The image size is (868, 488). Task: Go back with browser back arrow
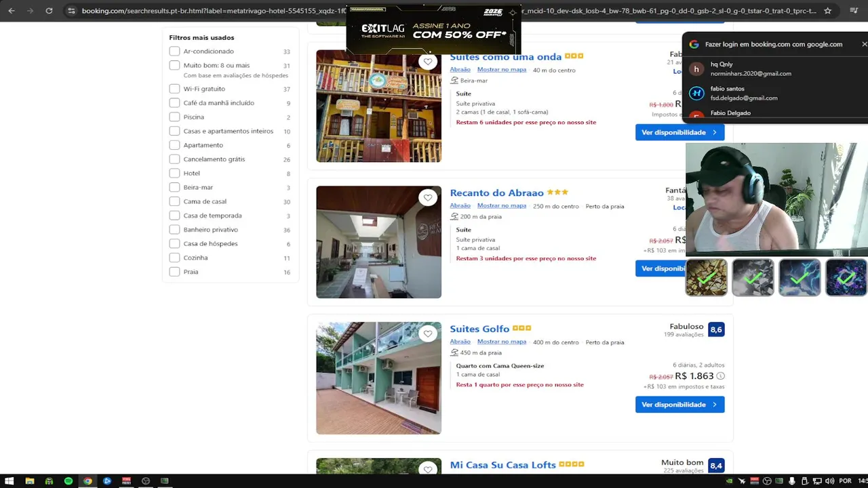pyautogui.click(x=12, y=11)
